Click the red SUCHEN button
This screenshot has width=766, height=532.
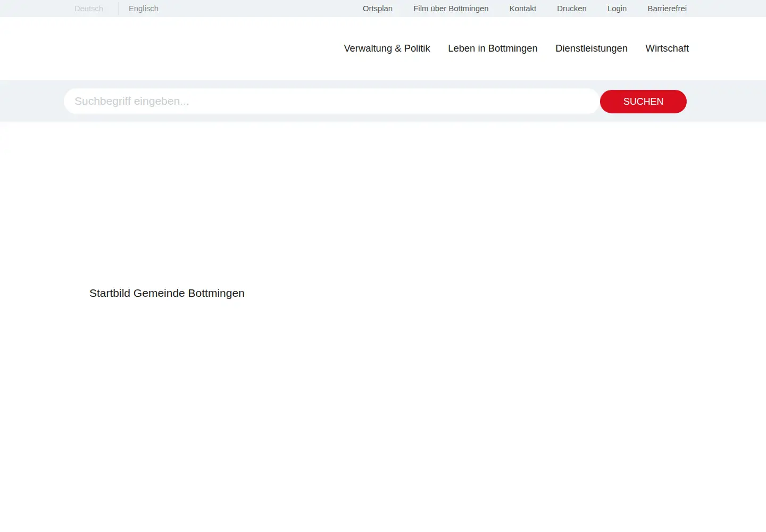click(643, 102)
